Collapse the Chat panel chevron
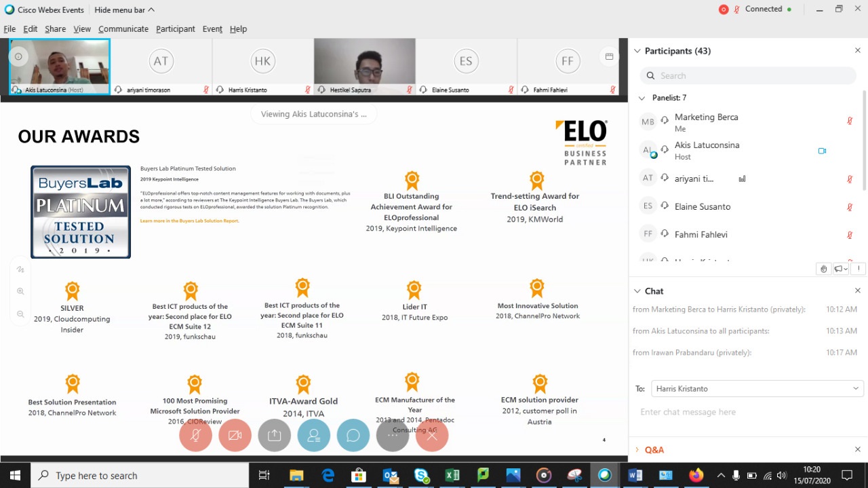This screenshot has height=488, width=868. [637, 290]
